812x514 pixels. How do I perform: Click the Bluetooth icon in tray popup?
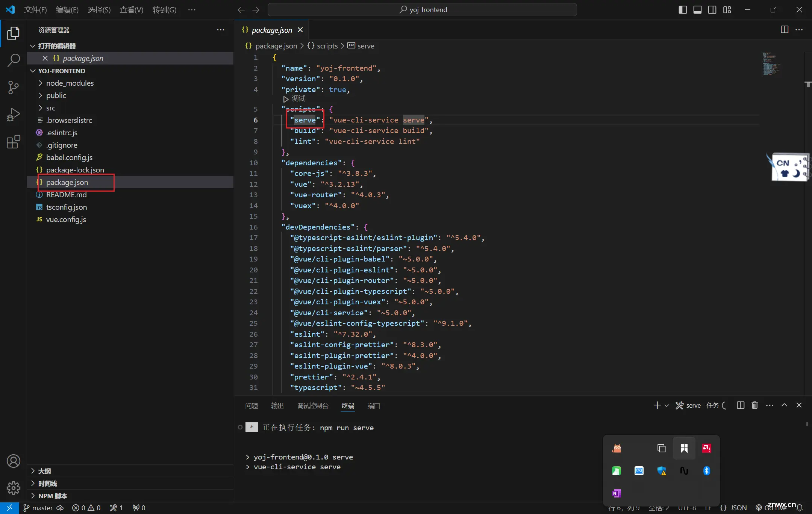(x=707, y=471)
